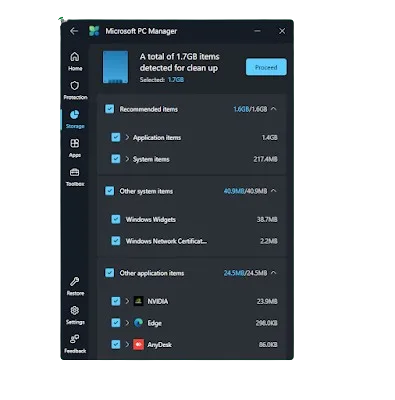Image resolution: width=395 pixels, height=400 pixels.
Task: Click the Other application items heading
Action: (152, 273)
